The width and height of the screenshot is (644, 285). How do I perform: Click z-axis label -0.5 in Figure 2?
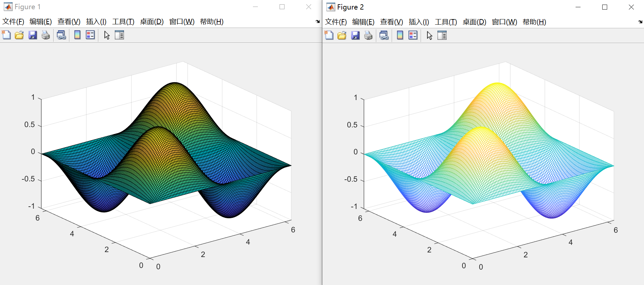click(x=351, y=179)
